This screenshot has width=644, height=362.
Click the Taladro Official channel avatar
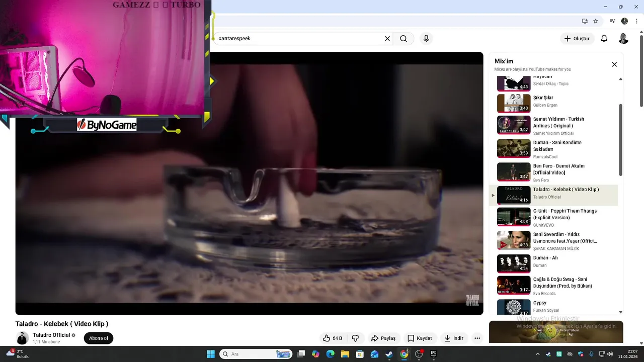pyautogui.click(x=22, y=338)
